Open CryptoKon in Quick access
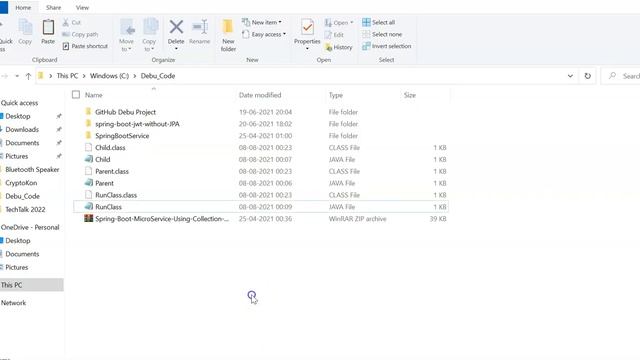 coord(21,183)
